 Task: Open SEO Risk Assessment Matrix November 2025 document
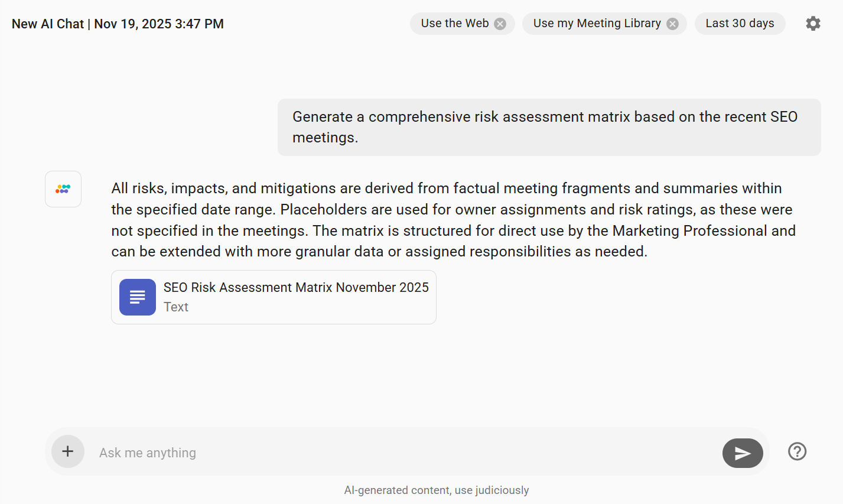296,288
